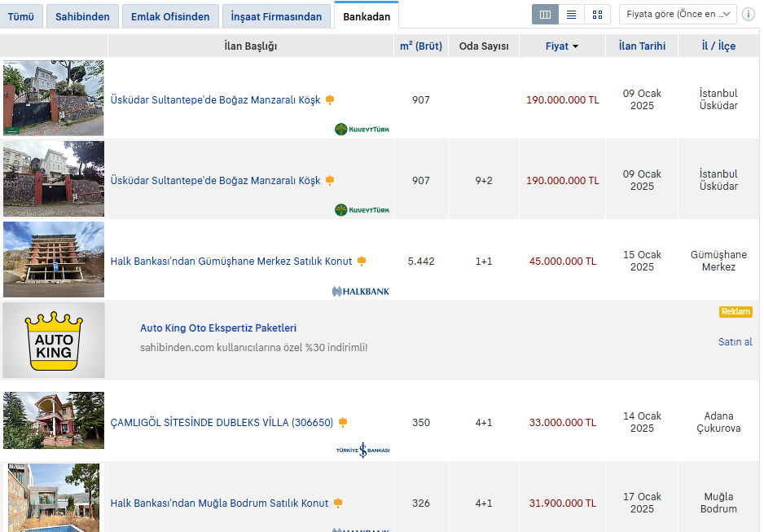Switch to the classic column view
The width and height of the screenshot is (764, 532).
(545, 15)
